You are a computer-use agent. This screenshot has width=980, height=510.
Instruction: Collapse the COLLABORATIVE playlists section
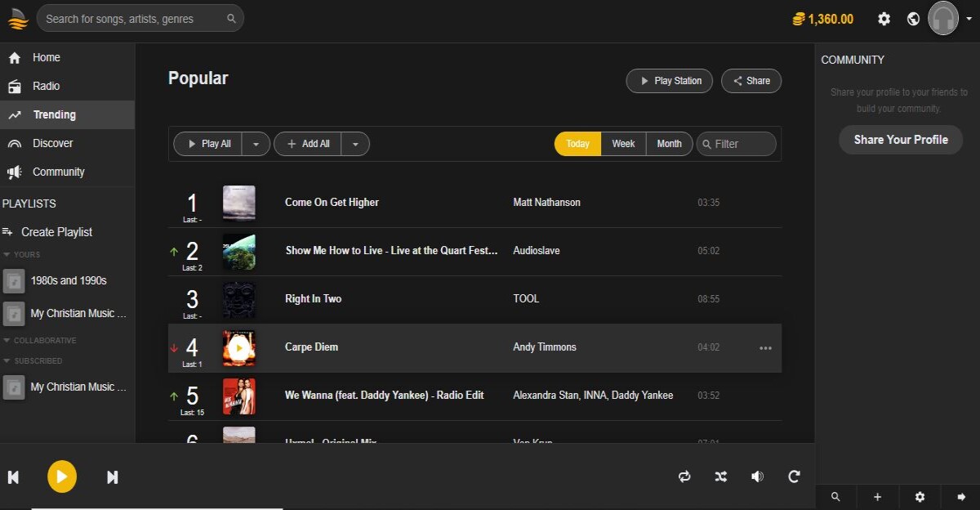coord(40,340)
